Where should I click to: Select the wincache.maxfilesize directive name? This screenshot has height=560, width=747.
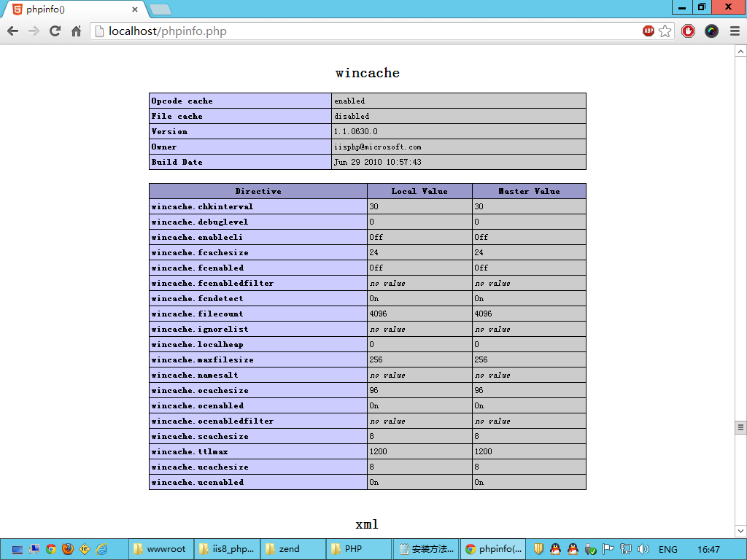tap(203, 360)
